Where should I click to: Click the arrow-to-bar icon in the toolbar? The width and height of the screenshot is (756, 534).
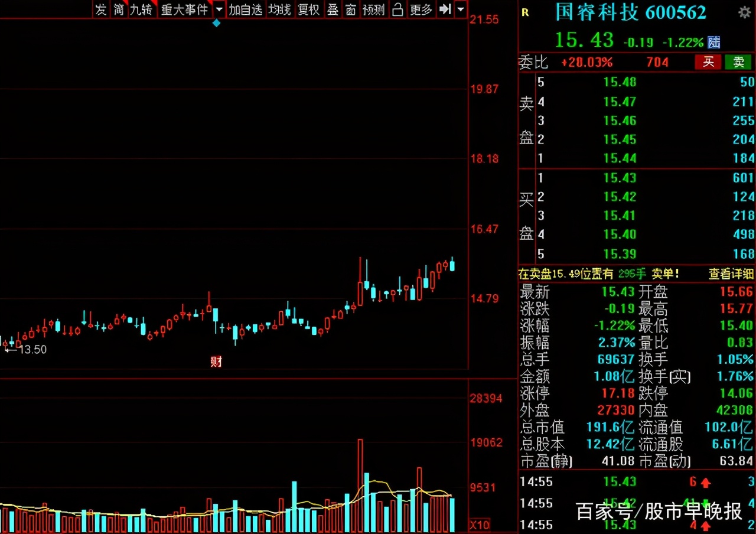tap(445, 9)
